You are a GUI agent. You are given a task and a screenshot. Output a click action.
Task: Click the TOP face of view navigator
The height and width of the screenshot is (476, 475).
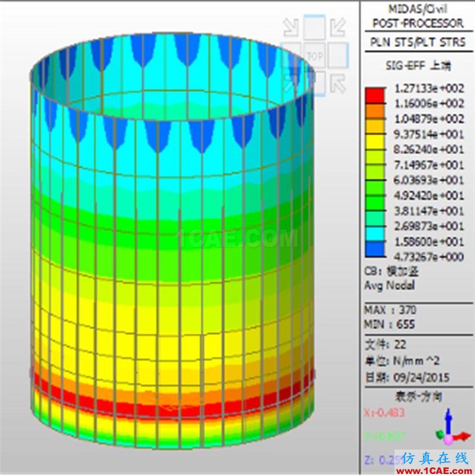click(315, 56)
